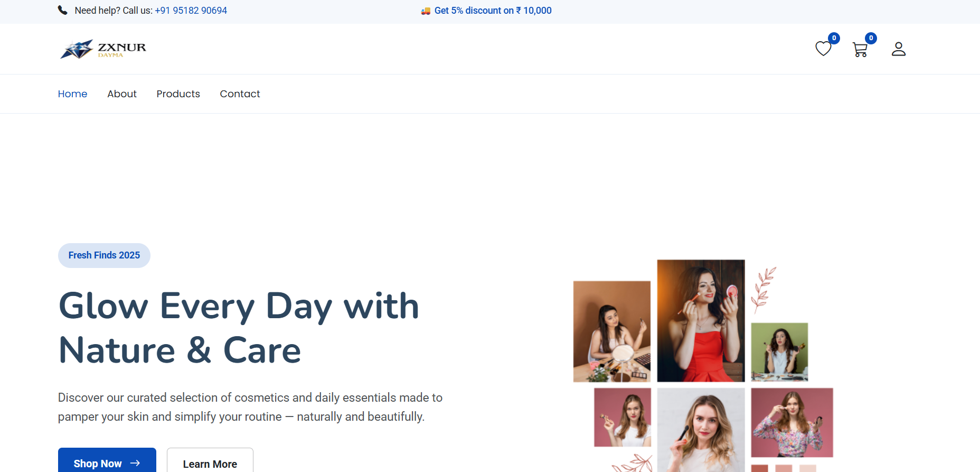Image resolution: width=980 pixels, height=472 pixels.
Task: Click the 5% discount offer text
Action: [x=493, y=11]
